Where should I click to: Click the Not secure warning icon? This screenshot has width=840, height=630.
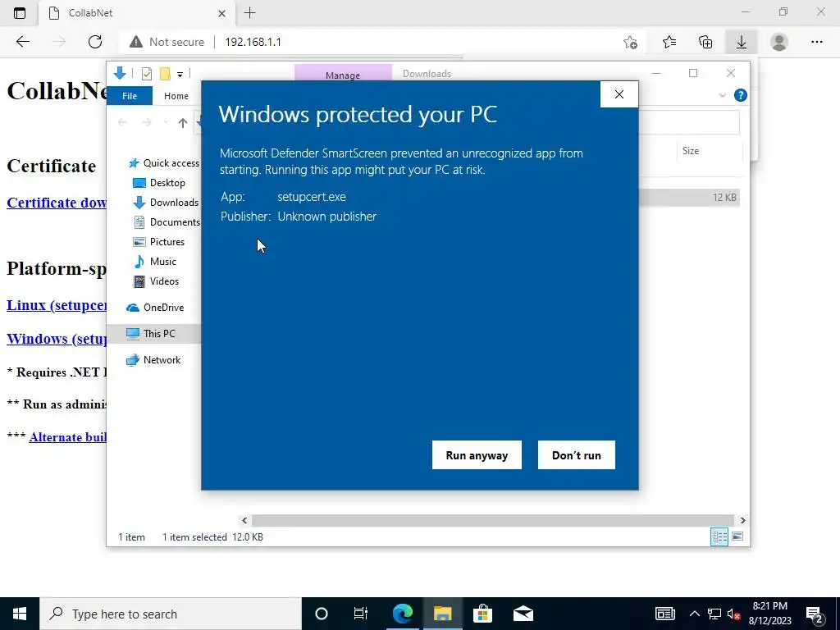tap(136, 42)
